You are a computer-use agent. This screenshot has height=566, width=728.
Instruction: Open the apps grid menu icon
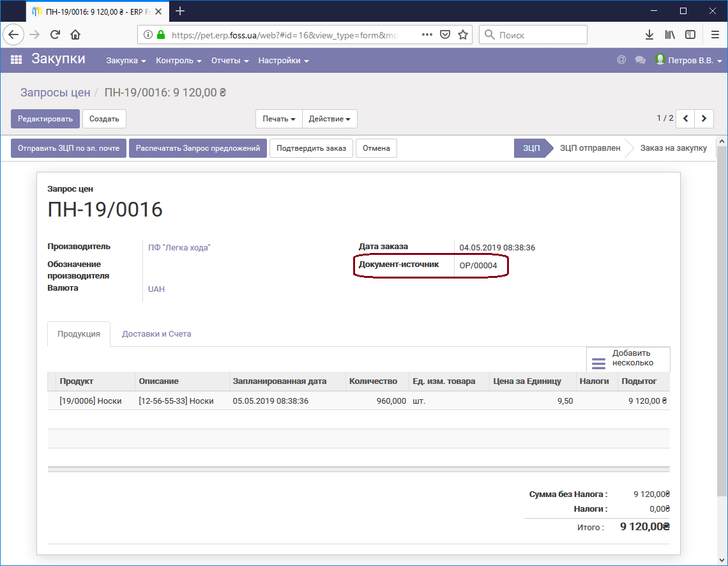point(16,60)
